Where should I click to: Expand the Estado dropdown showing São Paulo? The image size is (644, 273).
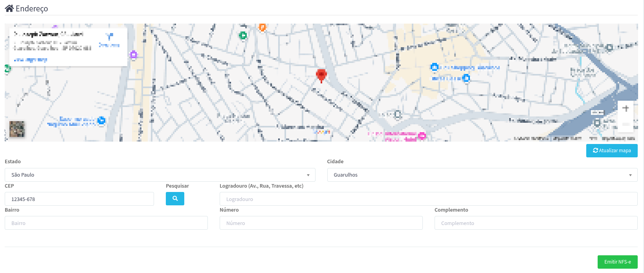160,175
